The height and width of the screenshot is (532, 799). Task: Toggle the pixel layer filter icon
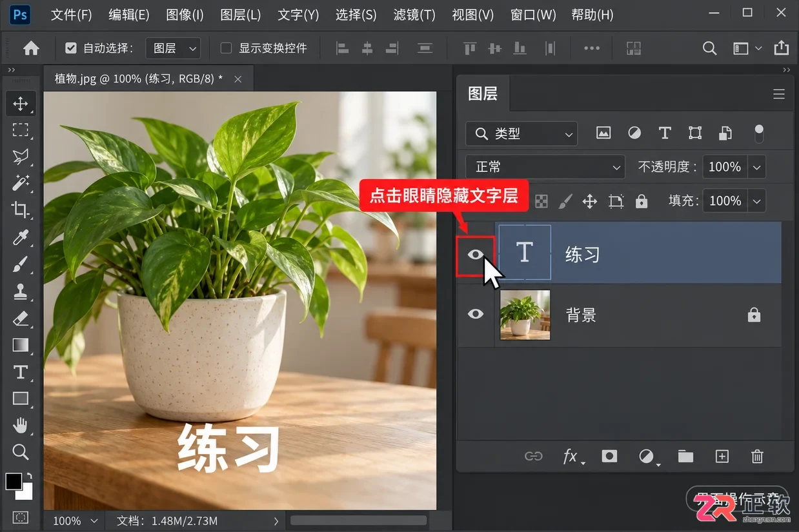(x=603, y=133)
